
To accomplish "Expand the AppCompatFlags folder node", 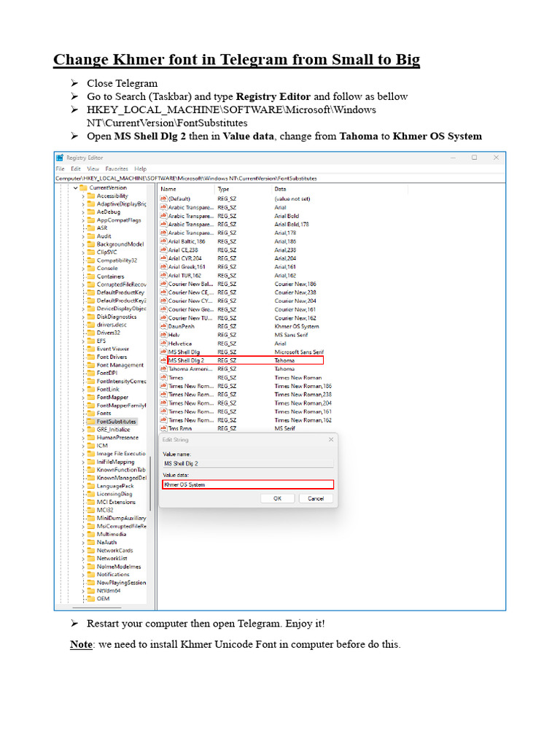I will 83,220.
